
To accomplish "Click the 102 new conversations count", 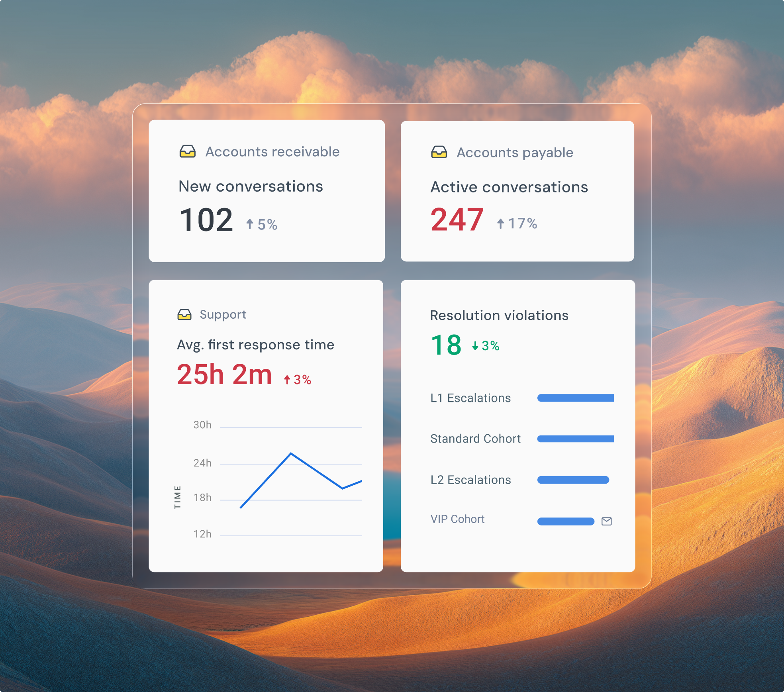I will (206, 220).
